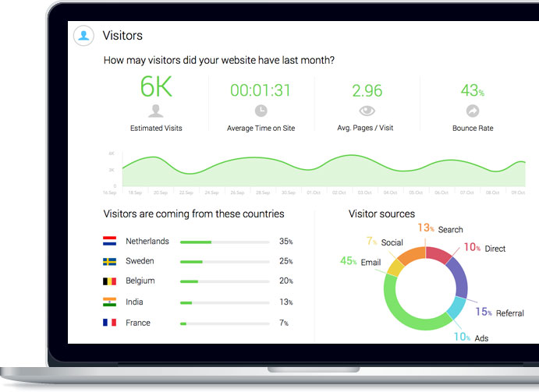The image size is (539, 392).
Task: Click the Estimated Visits person icon
Action: [156, 111]
